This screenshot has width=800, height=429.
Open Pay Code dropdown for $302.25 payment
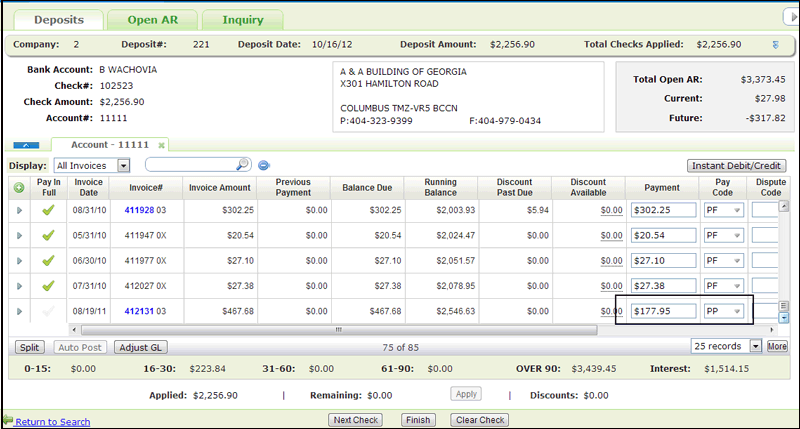point(737,210)
